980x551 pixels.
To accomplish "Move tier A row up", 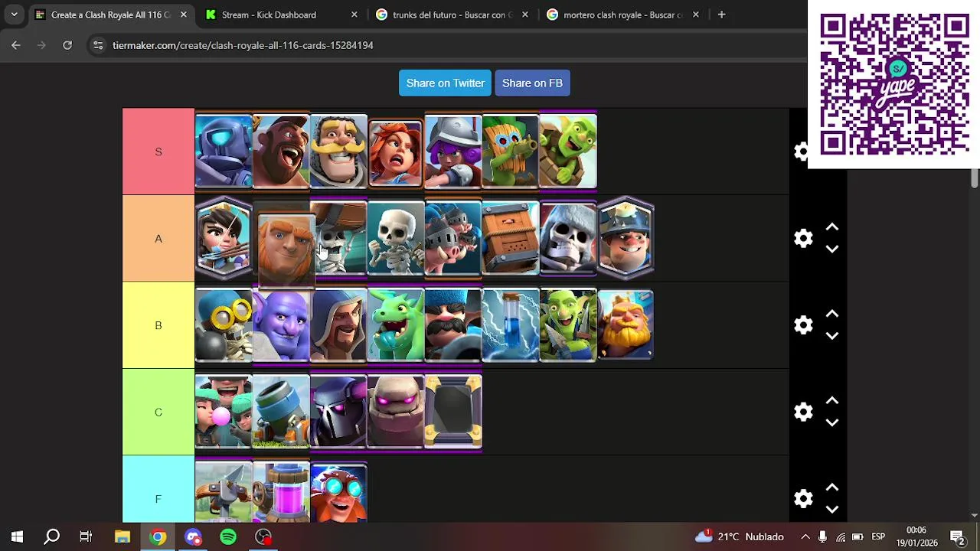I will coord(832,228).
